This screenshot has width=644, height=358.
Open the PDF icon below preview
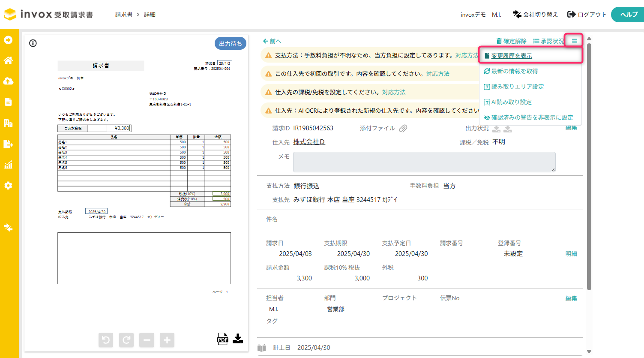click(222, 339)
